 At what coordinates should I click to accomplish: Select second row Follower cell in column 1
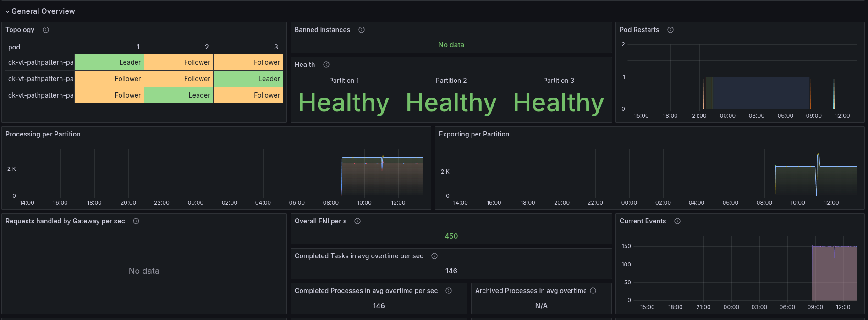(x=110, y=79)
